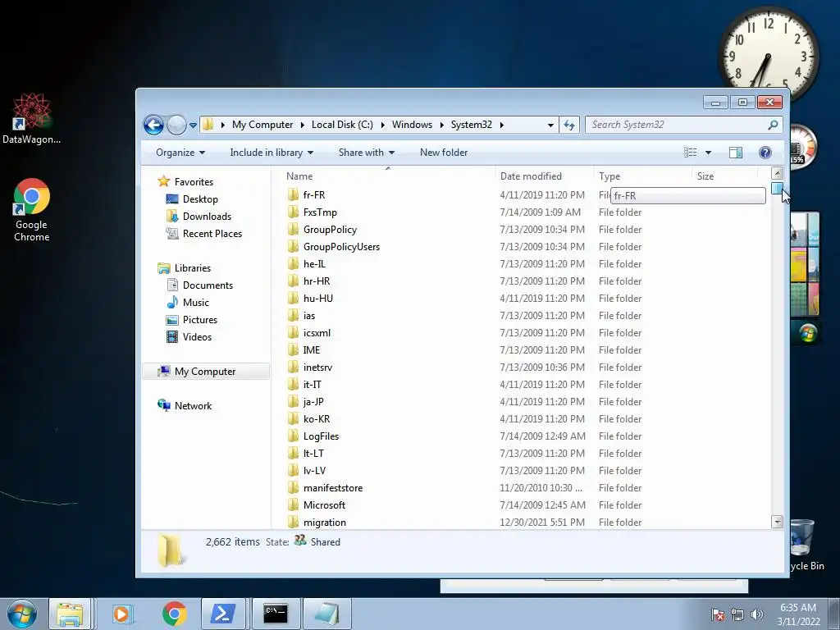Open the Windows Start menu
Screen dimensions: 840x630
point(21,614)
